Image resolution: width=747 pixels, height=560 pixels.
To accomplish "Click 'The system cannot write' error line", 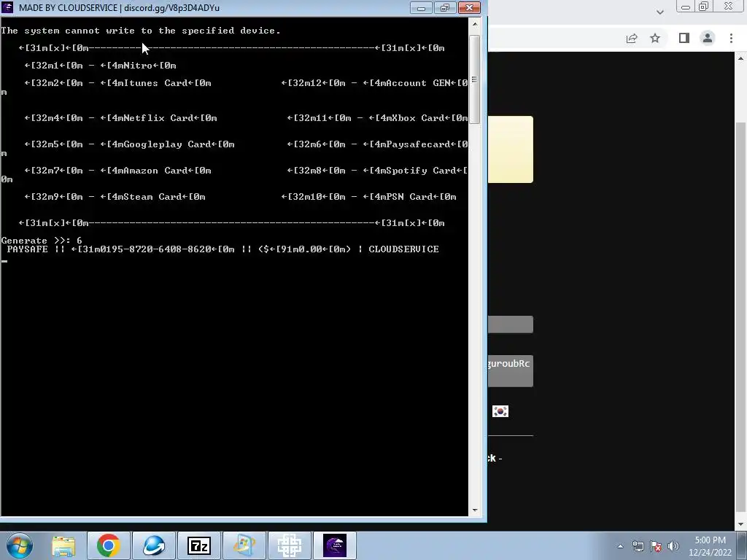I will 141,31.
